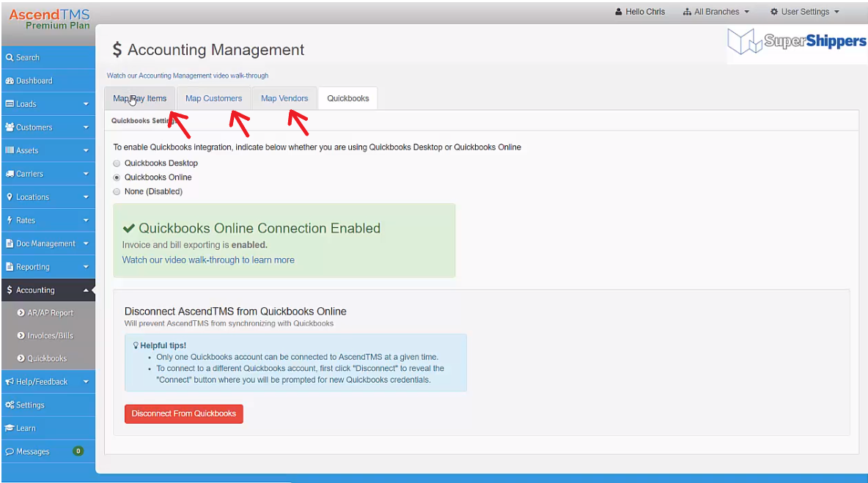Open the Messages label in sidebar
Screen dimensions: 868x483
33,451
